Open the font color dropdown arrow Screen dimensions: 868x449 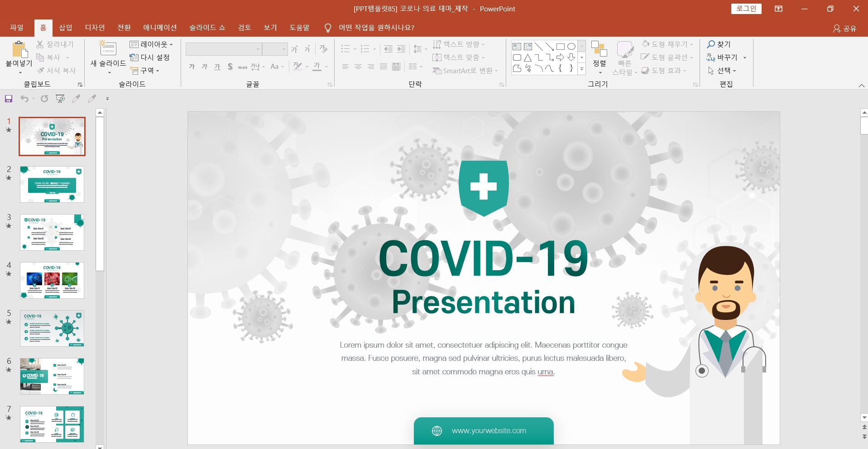pos(326,67)
